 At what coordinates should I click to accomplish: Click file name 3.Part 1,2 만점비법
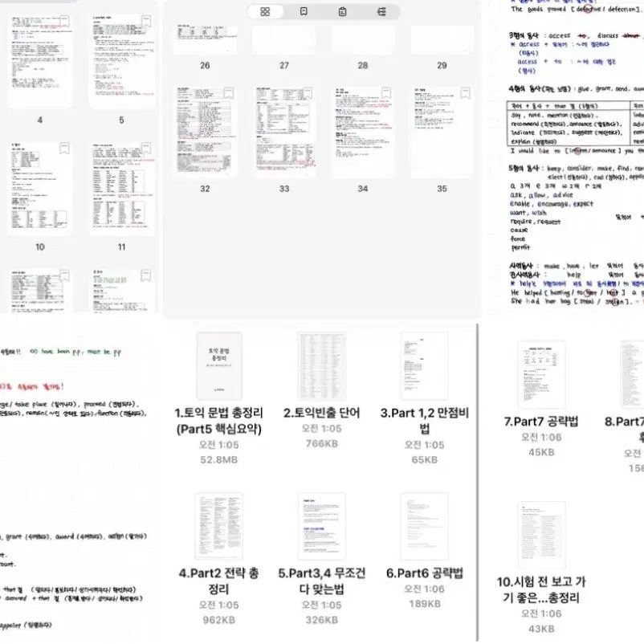tap(424, 421)
